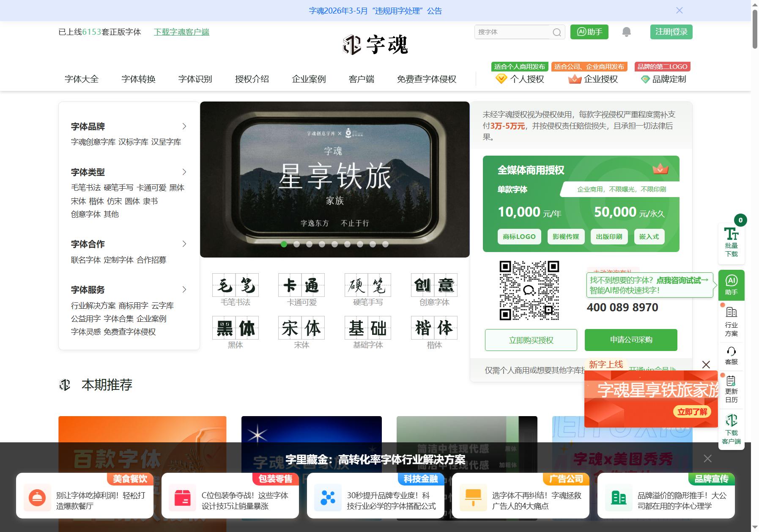This screenshot has height=532, width=759.
Task: Open the 授权介绍 nav item
Action: [x=252, y=79]
